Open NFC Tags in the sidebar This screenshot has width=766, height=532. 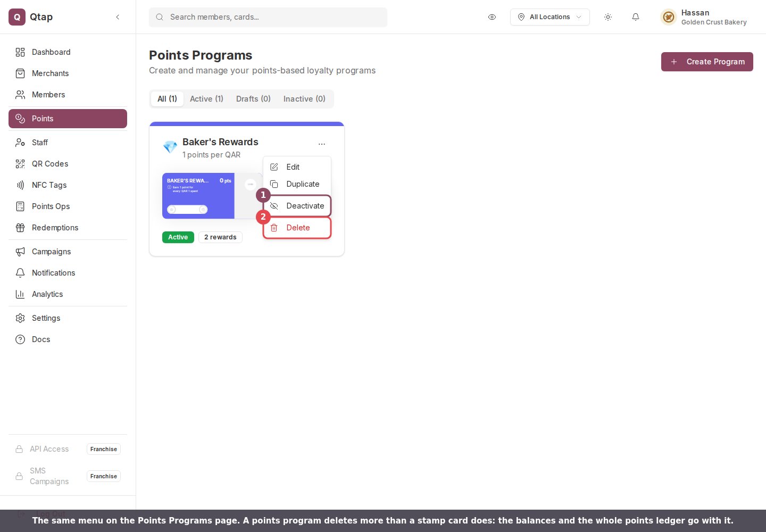(68, 185)
